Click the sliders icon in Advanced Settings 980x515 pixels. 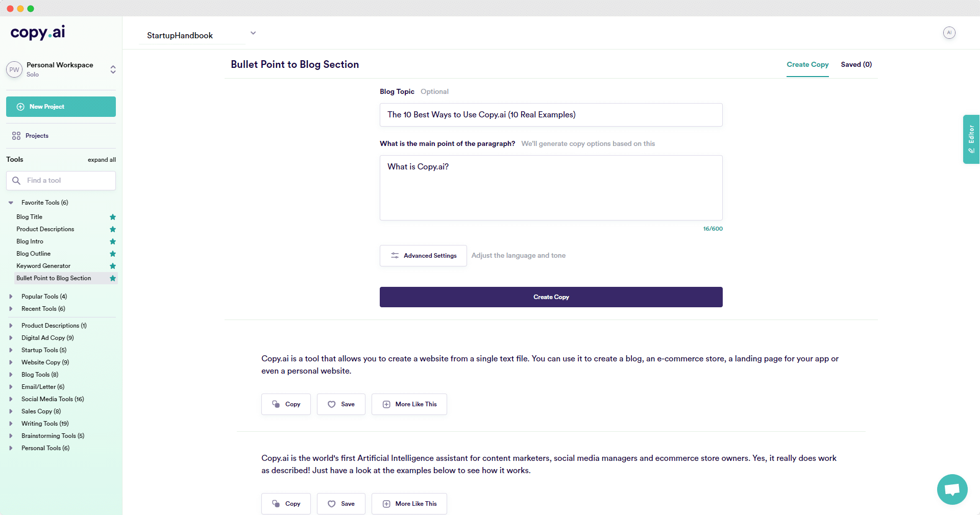pos(395,256)
